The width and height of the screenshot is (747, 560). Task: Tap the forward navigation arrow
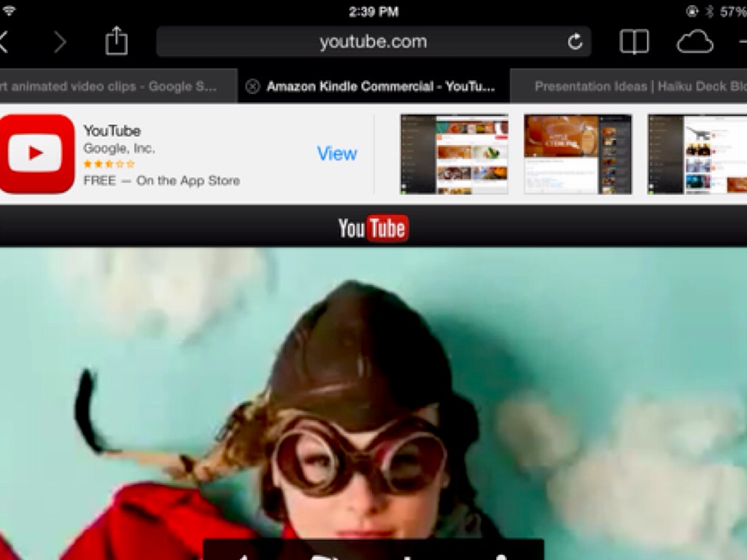coord(60,42)
